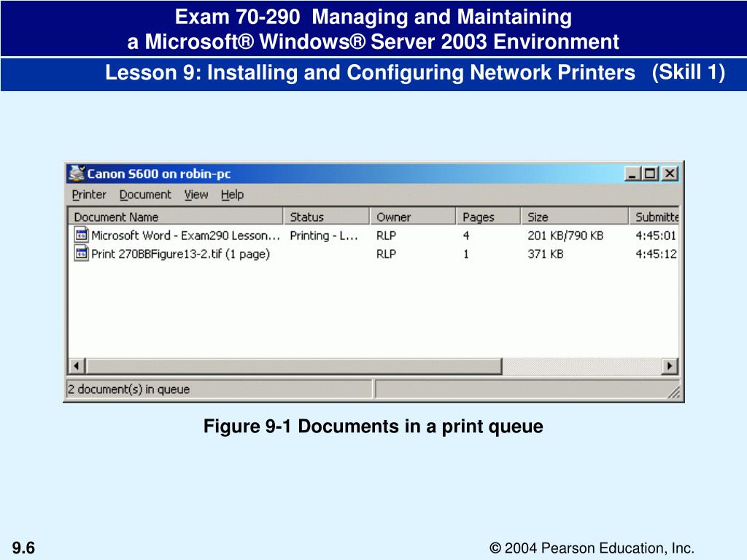Sort by Document Name column header
Viewport: 747px width, 560px height.
coord(176,217)
